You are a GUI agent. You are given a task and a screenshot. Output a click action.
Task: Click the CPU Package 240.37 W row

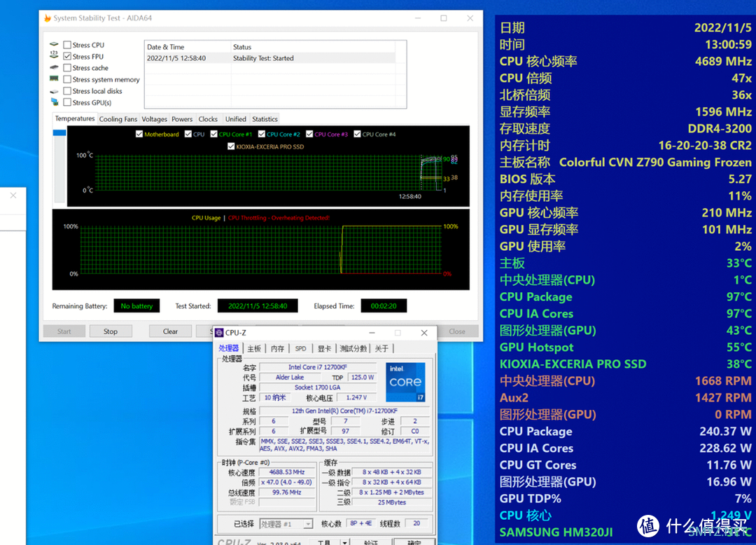coord(625,432)
